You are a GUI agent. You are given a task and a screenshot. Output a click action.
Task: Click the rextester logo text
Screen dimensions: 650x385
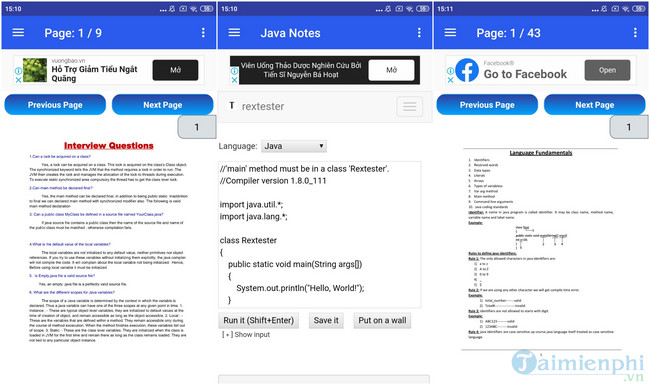click(x=263, y=107)
